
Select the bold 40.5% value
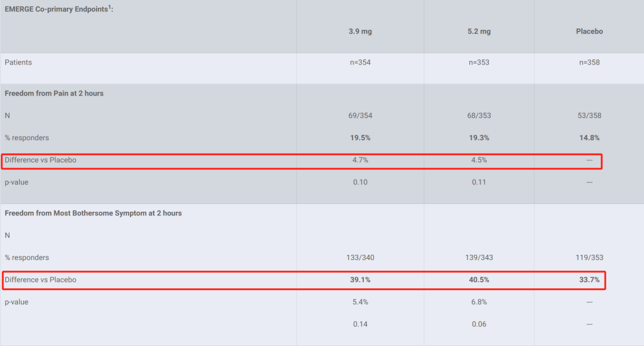pyautogui.click(x=479, y=280)
